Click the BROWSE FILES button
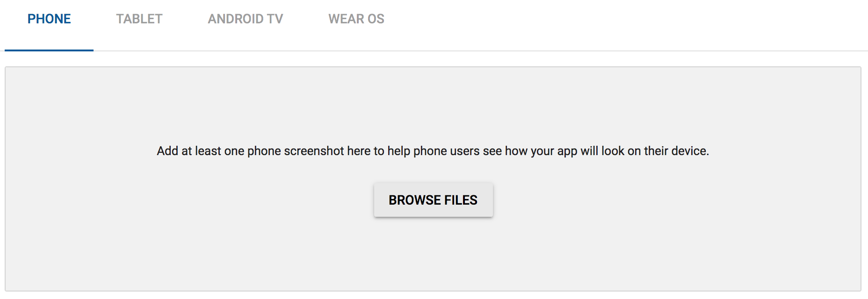The width and height of the screenshot is (868, 299). (433, 200)
